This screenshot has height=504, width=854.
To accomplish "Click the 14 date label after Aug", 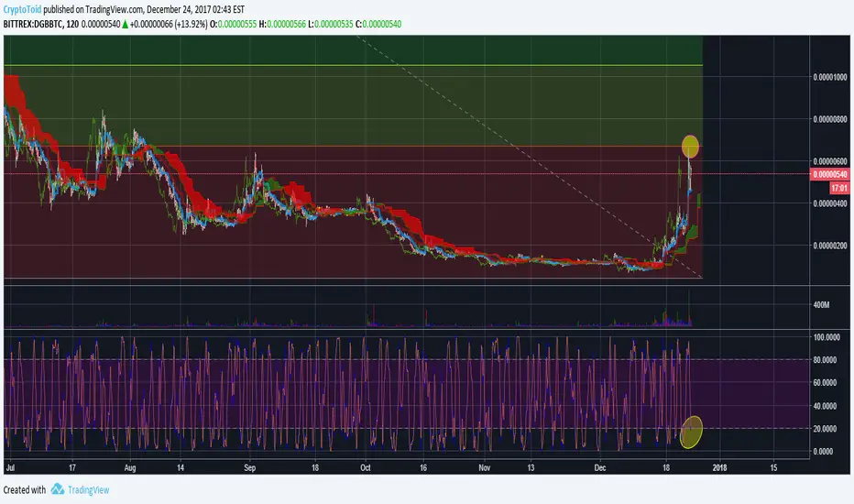I will point(181,467).
